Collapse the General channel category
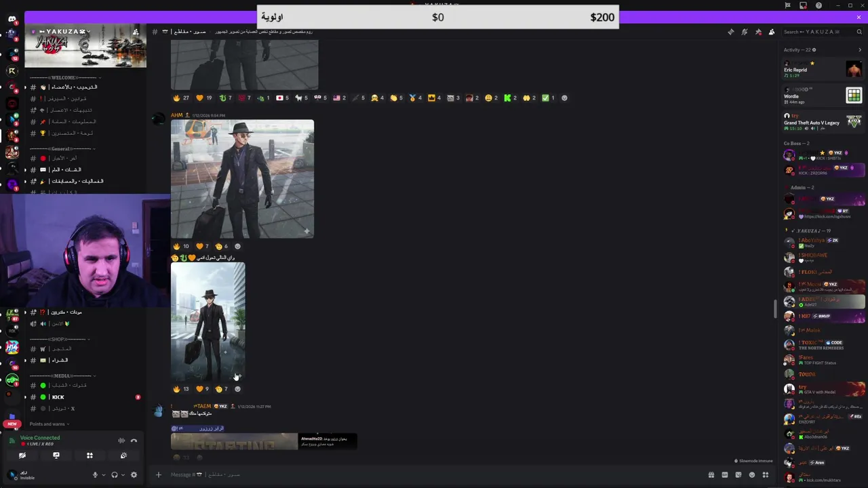This screenshot has width=868, height=488. [61, 148]
